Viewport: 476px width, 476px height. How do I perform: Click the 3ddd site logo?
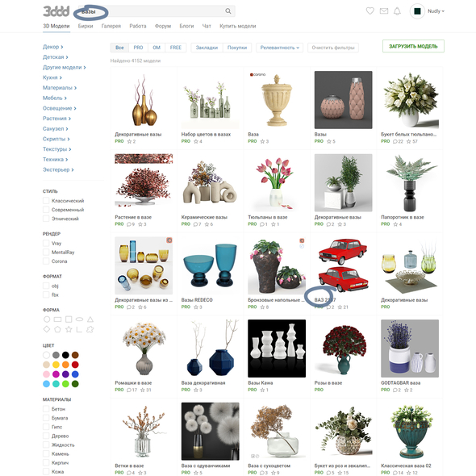pyautogui.click(x=56, y=11)
